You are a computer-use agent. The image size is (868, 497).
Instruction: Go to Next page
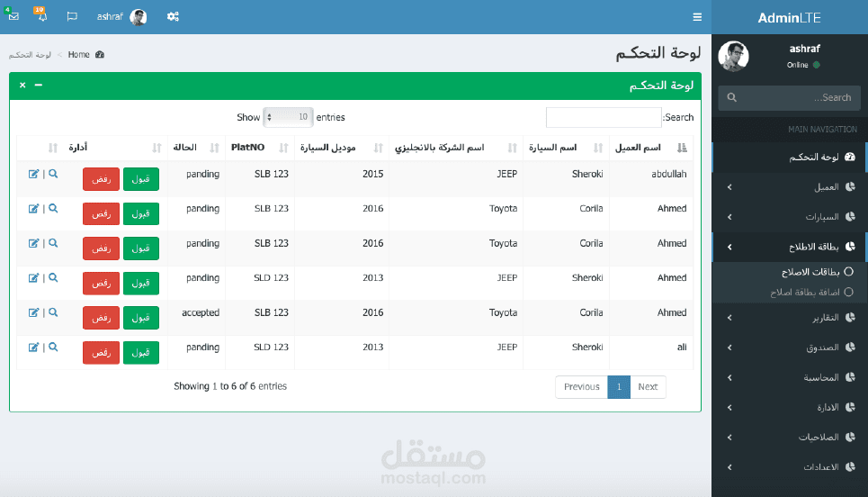click(x=648, y=387)
